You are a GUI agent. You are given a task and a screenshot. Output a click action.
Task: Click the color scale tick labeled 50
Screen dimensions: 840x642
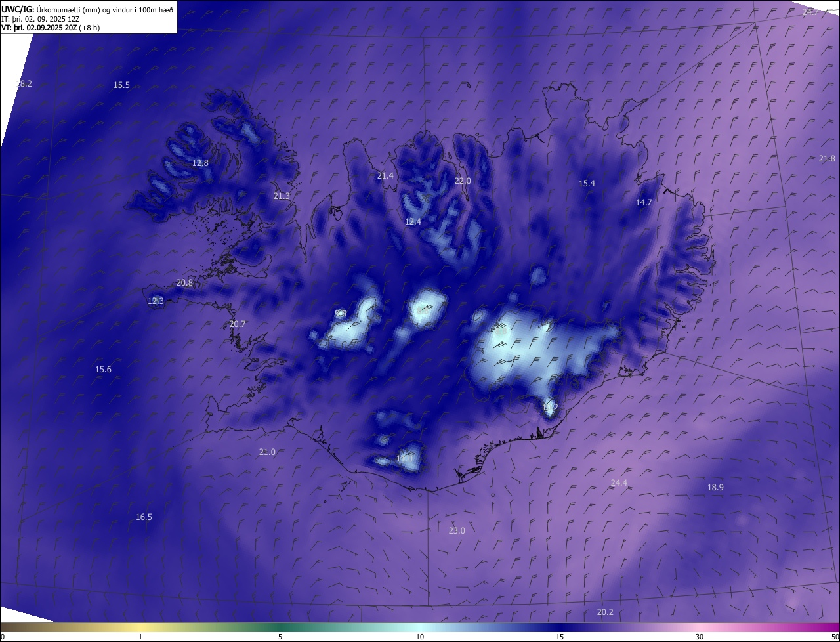click(835, 637)
